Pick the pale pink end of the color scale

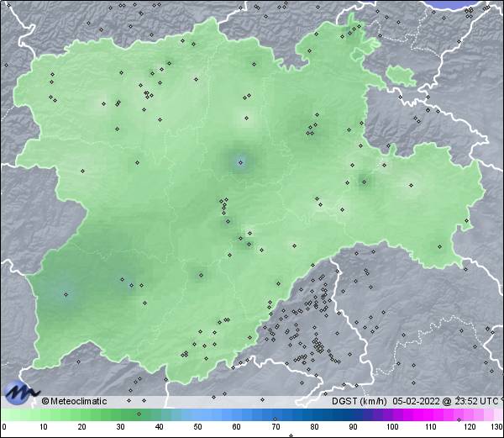[496, 414]
